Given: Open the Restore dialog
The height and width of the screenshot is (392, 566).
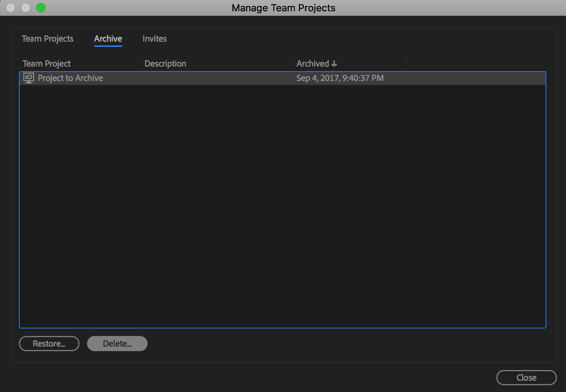Looking at the screenshot, I should click(49, 343).
